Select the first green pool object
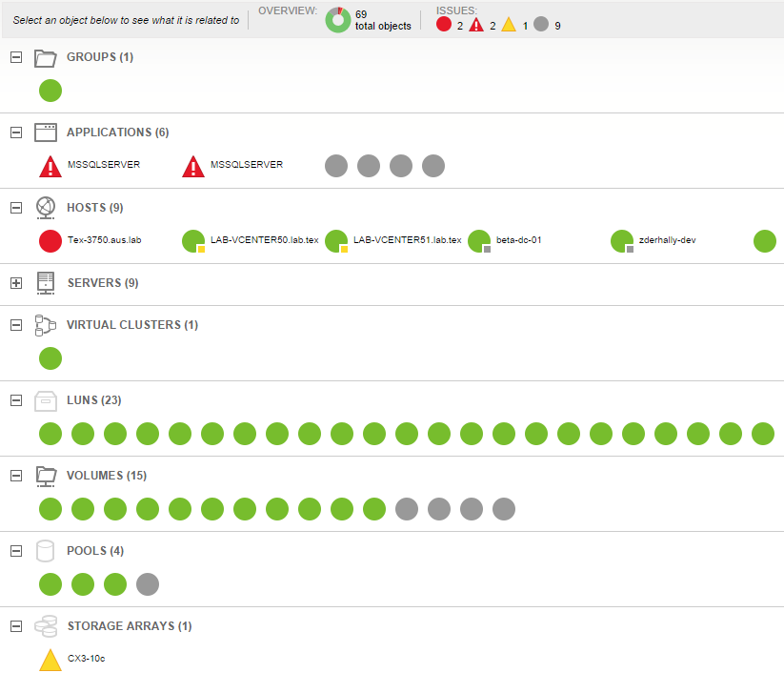This screenshot has height=673, width=784. [50, 584]
